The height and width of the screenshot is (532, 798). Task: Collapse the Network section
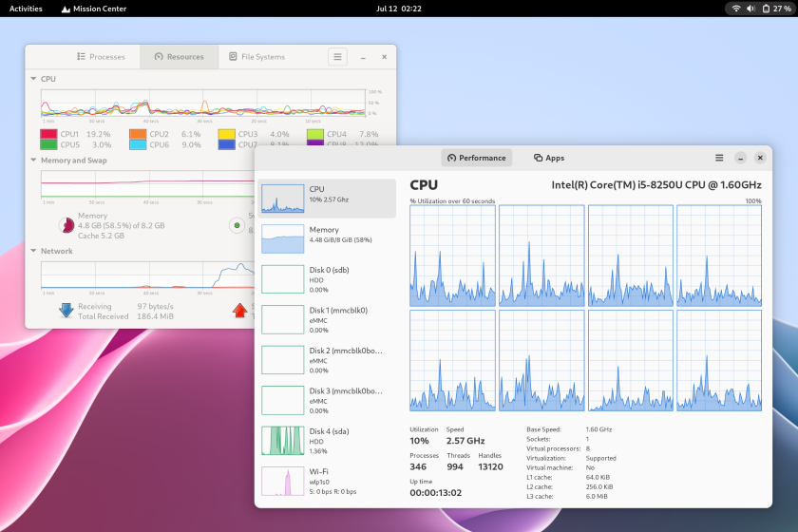pyautogui.click(x=34, y=251)
